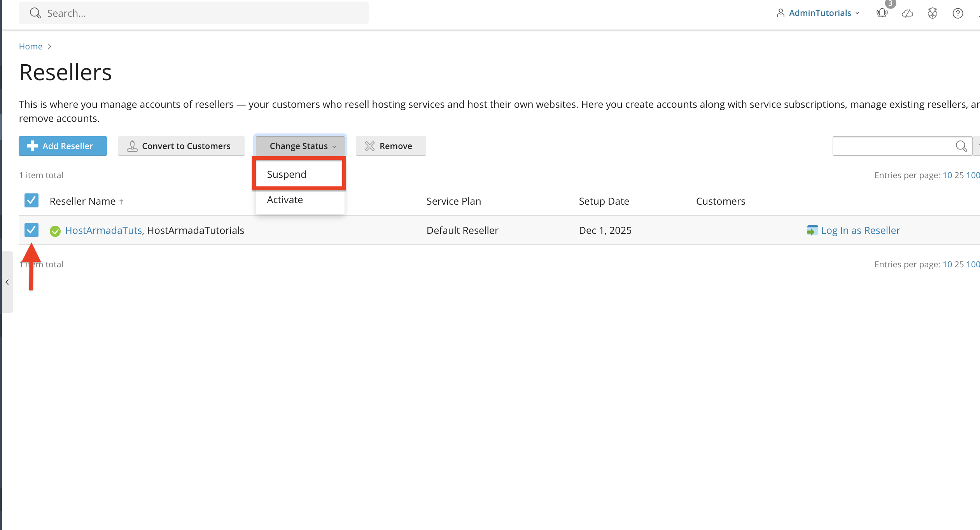Choose Activate from the status menu
Image resolution: width=980 pixels, height=530 pixels.
point(300,200)
